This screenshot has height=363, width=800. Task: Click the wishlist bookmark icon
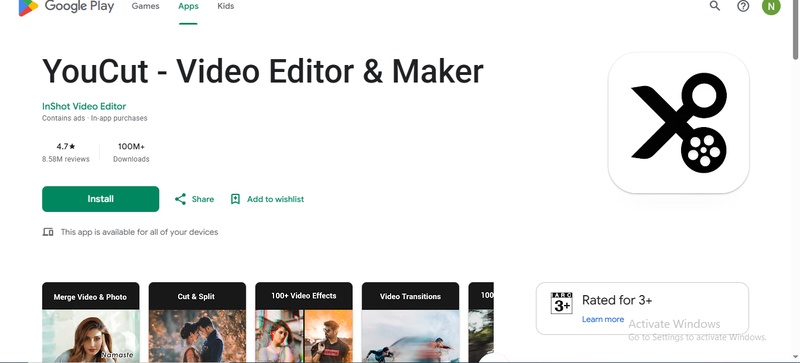click(235, 199)
